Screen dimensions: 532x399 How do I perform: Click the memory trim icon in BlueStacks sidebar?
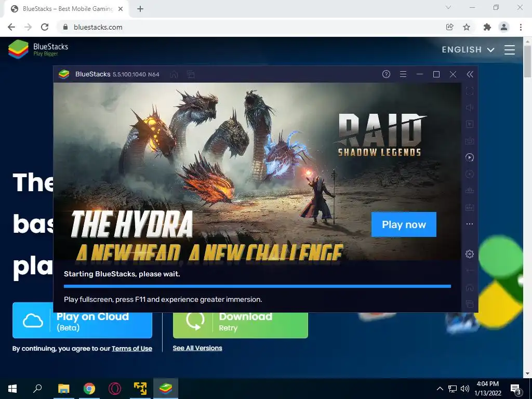[x=470, y=191]
